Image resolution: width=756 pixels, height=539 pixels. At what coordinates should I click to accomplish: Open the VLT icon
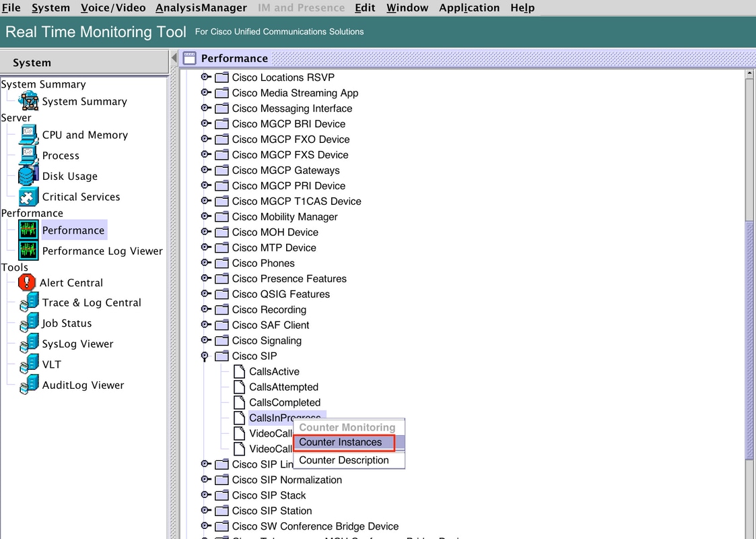(x=29, y=364)
